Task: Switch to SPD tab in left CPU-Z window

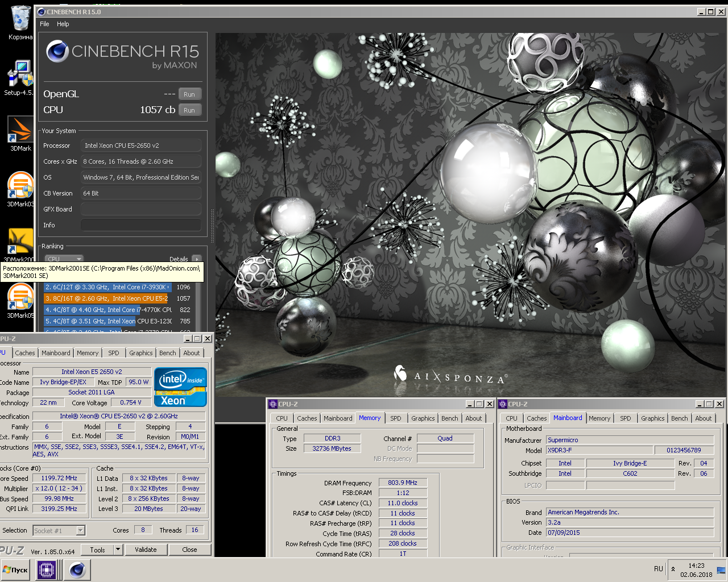Action: pos(114,353)
